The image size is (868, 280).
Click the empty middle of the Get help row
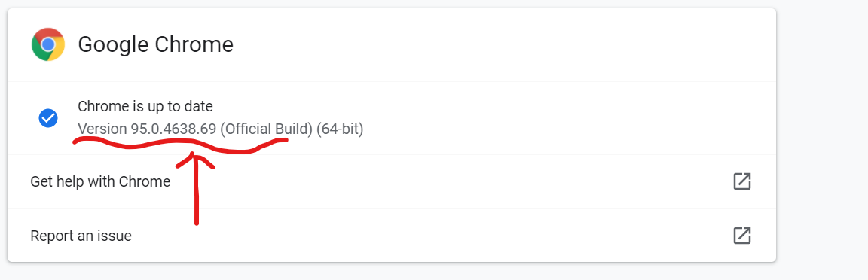[x=443, y=181]
